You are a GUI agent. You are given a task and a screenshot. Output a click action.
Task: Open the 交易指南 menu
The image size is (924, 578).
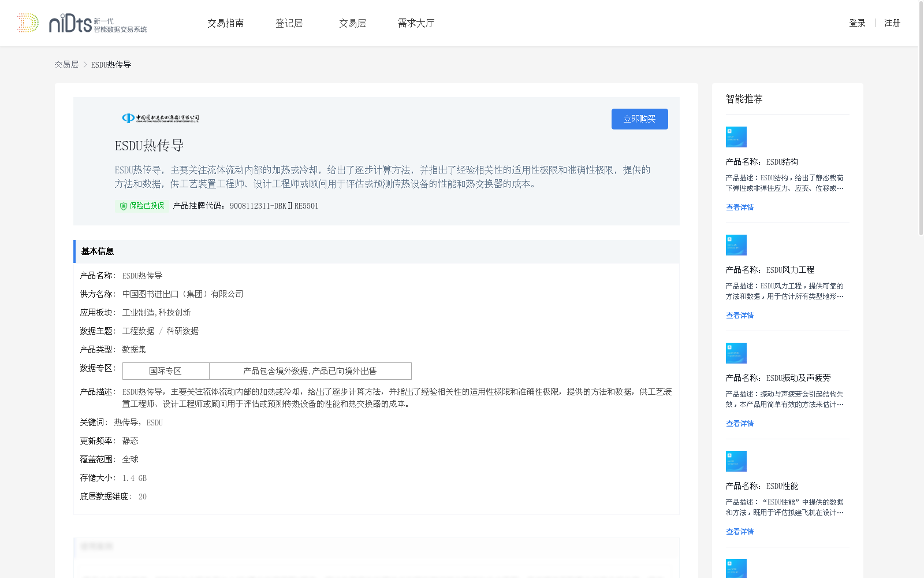(x=226, y=23)
